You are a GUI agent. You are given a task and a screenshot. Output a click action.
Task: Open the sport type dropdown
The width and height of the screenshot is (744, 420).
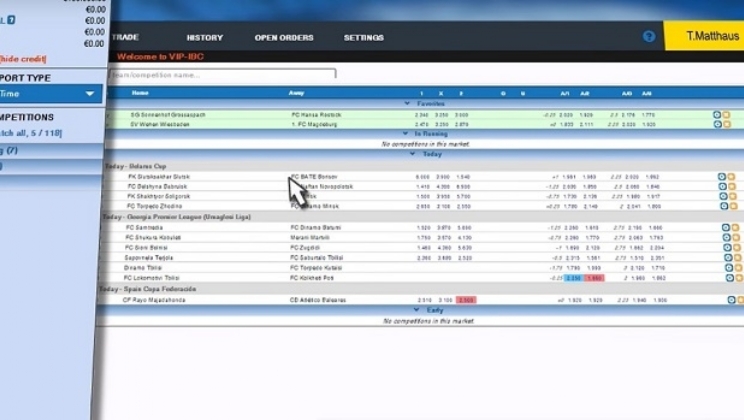pos(89,94)
